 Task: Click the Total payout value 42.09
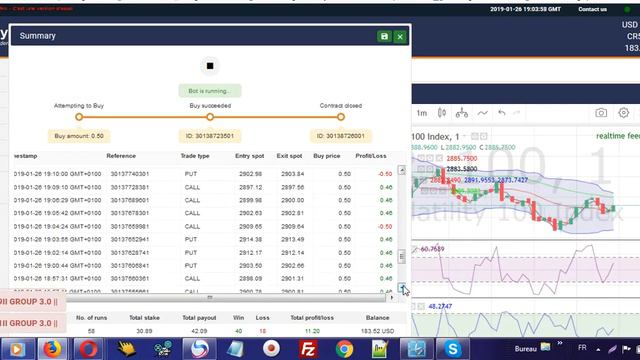[x=199, y=331]
